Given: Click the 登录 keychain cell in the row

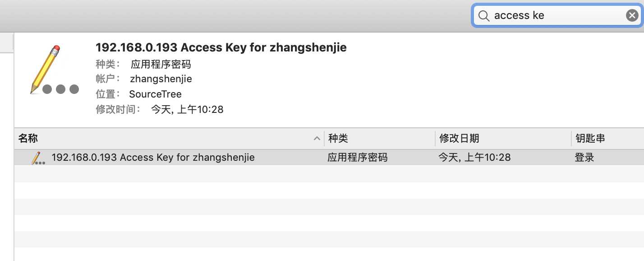Looking at the screenshot, I should (584, 158).
